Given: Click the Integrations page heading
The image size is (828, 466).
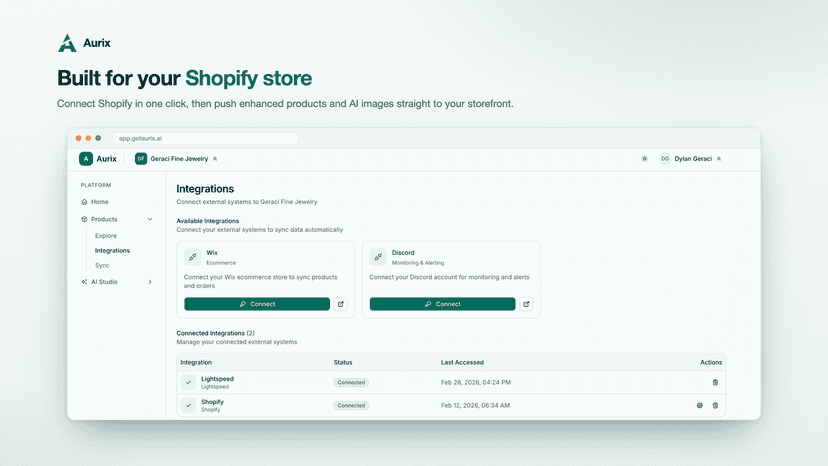Looking at the screenshot, I should [205, 189].
